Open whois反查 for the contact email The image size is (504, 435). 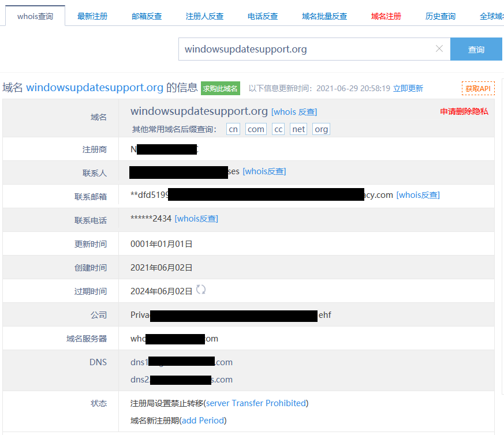pyautogui.click(x=418, y=195)
